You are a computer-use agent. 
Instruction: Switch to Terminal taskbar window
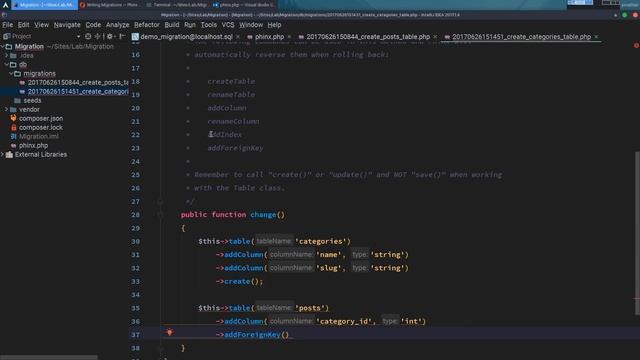(178, 5)
